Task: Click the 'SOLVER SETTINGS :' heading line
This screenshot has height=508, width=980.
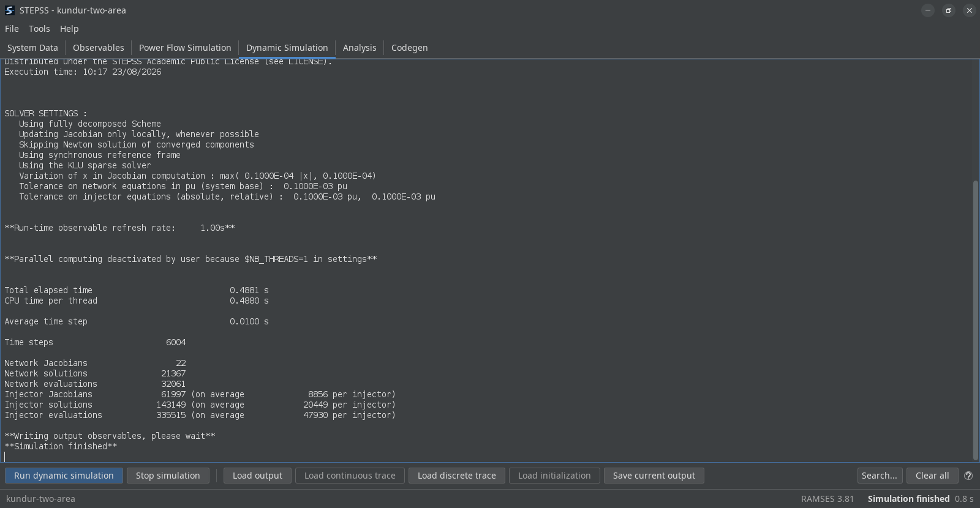Action: tap(46, 113)
